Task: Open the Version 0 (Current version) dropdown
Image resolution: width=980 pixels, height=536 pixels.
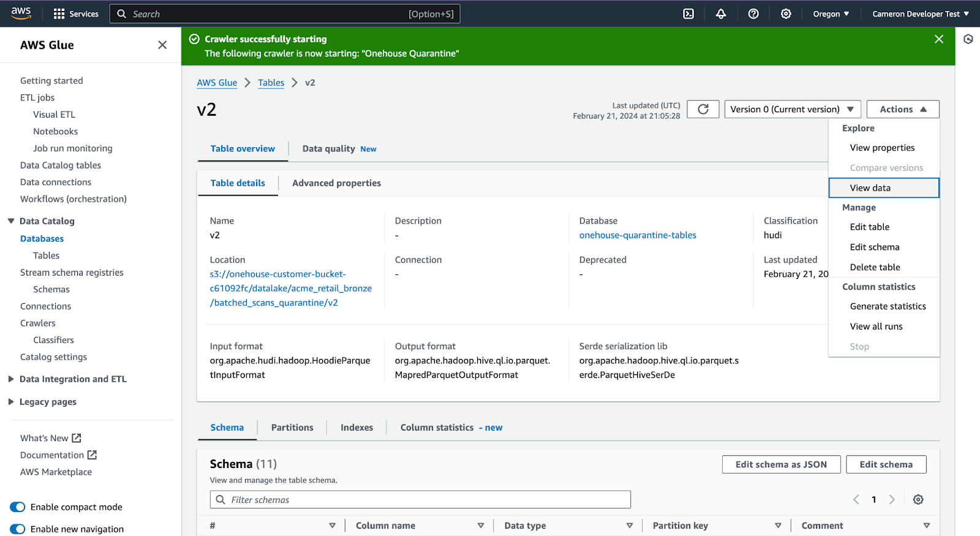Action: (x=793, y=109)
